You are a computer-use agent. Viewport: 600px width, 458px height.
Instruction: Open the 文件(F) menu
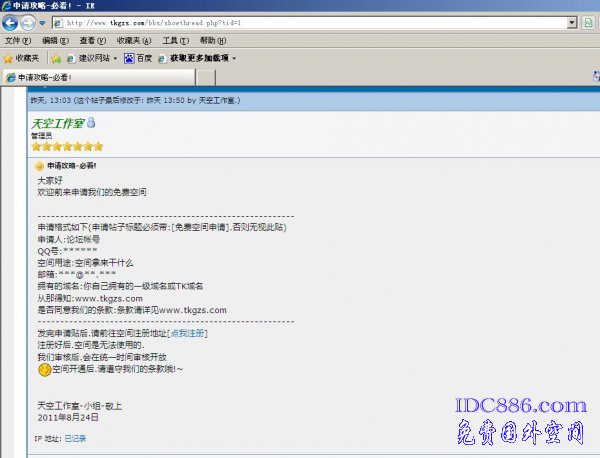17,41
